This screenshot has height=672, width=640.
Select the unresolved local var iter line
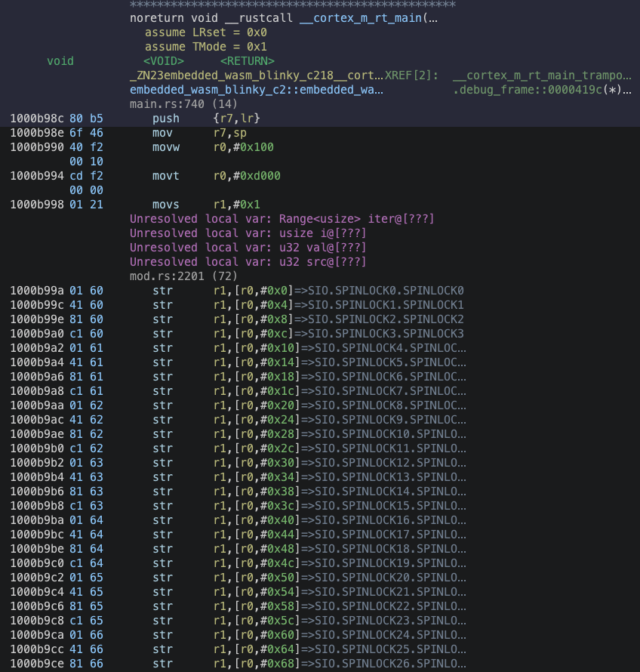(282, 219)
